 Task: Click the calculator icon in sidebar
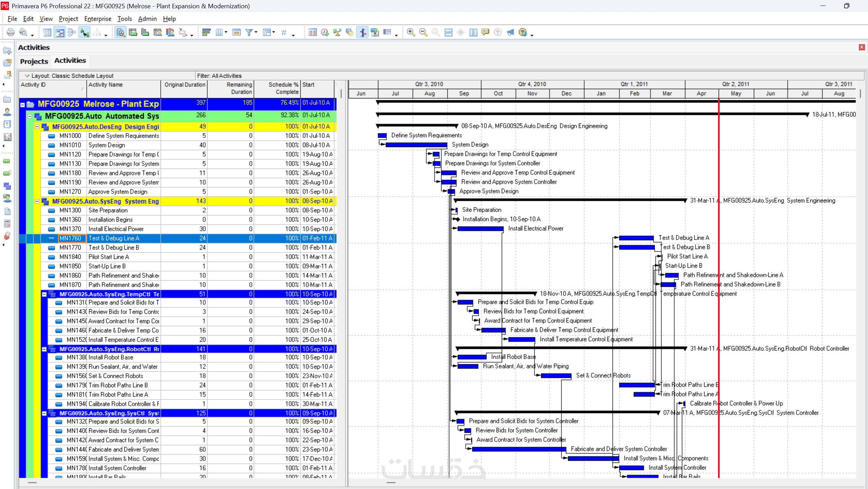coord(7,224)
